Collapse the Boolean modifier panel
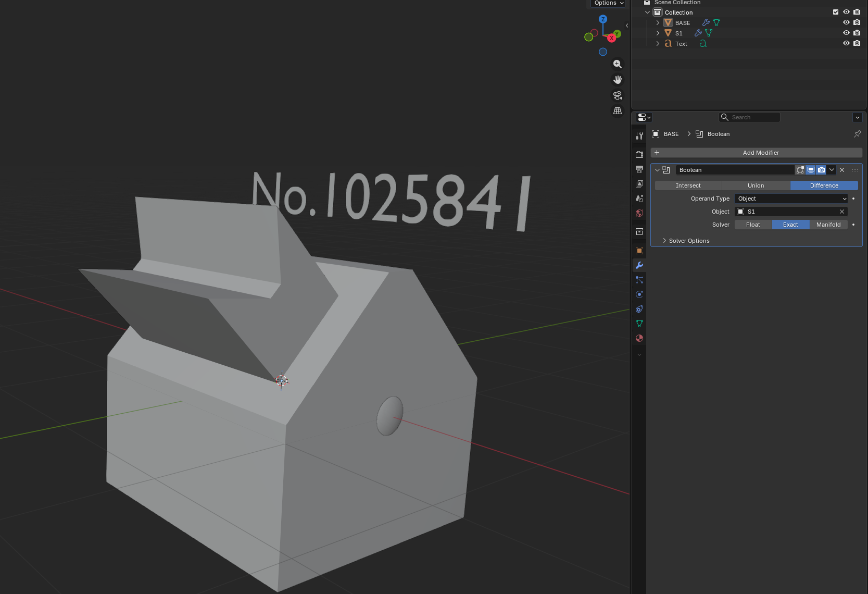The height and width of the screenshot is (594, 868). tap(657, 170)
